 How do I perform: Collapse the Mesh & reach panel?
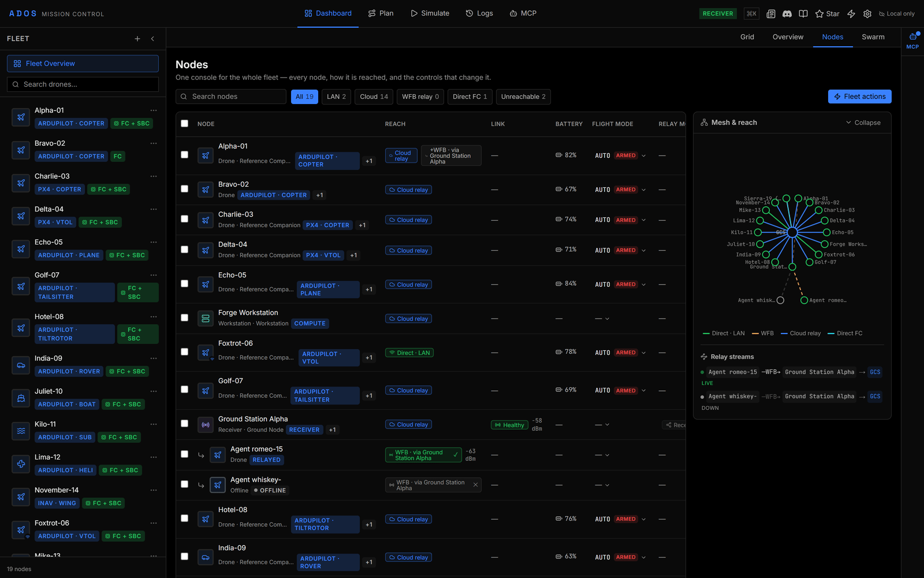point(863,123)
